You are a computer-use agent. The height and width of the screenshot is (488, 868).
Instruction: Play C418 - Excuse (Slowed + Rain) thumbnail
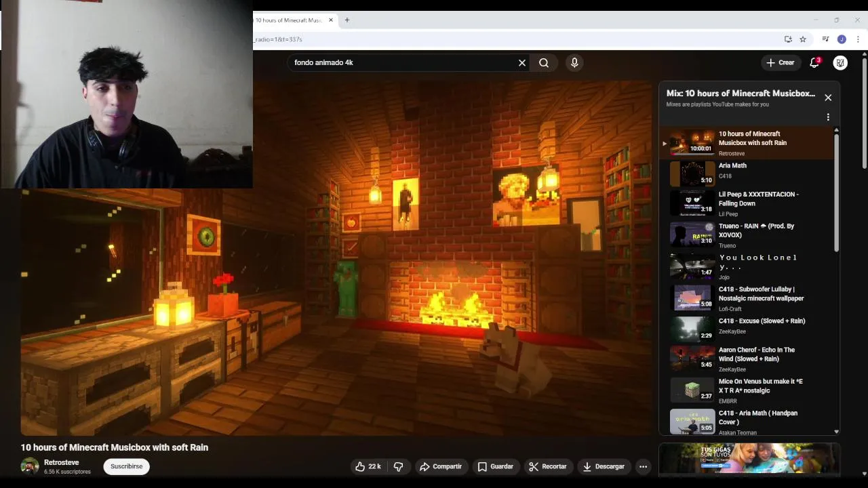click(692, 329)
